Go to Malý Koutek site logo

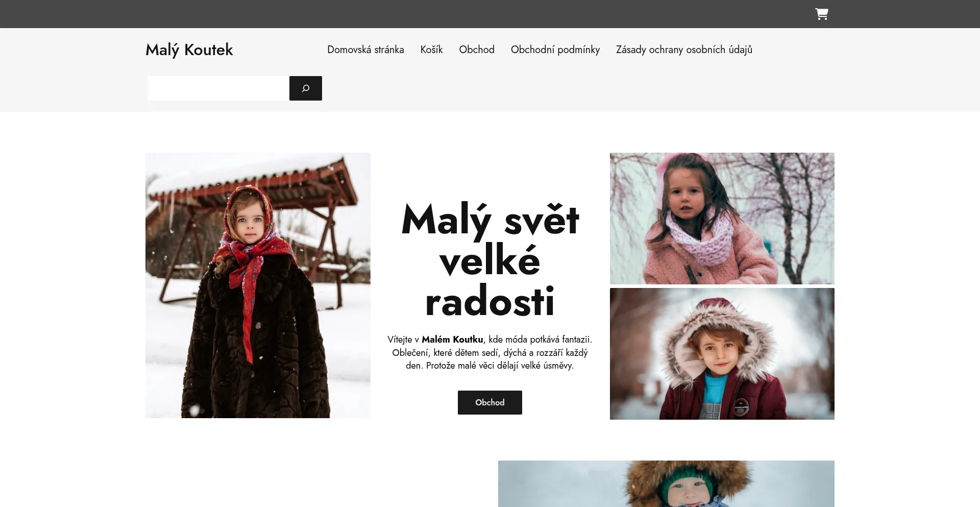[189, 50]
